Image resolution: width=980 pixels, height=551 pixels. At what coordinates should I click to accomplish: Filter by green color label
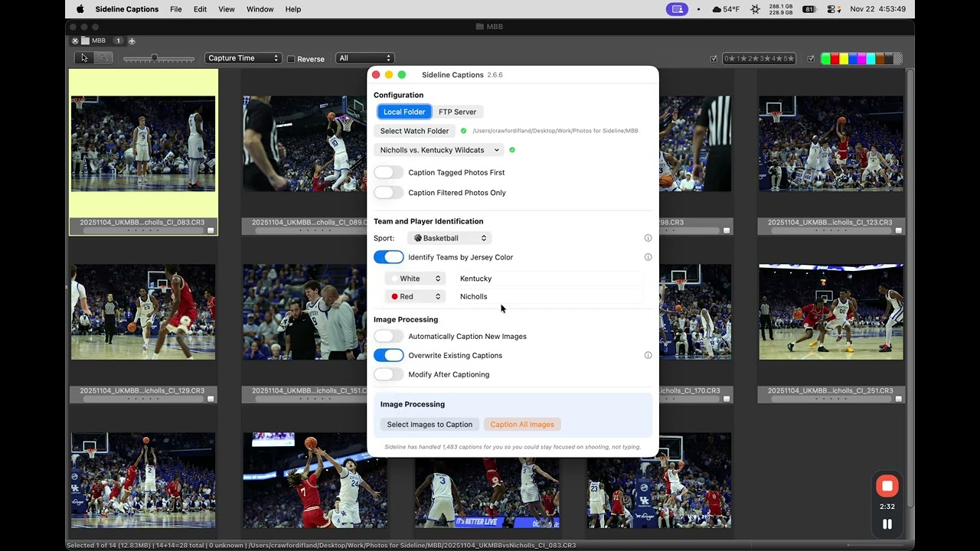826,58
